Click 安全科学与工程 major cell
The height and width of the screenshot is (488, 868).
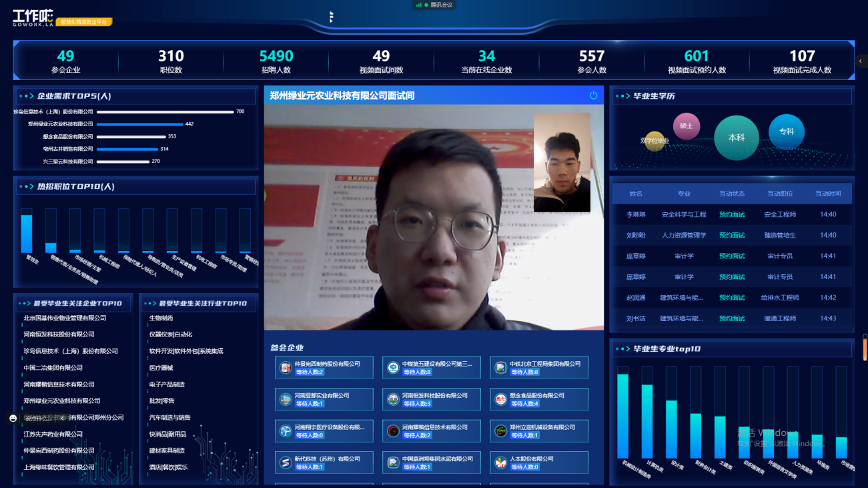point(684,215)
